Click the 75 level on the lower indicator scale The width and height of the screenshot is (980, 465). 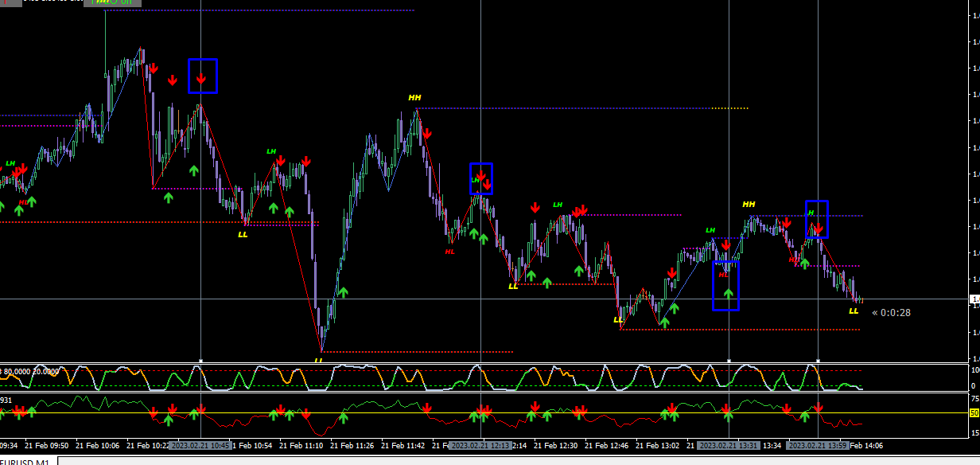[974, 399]
